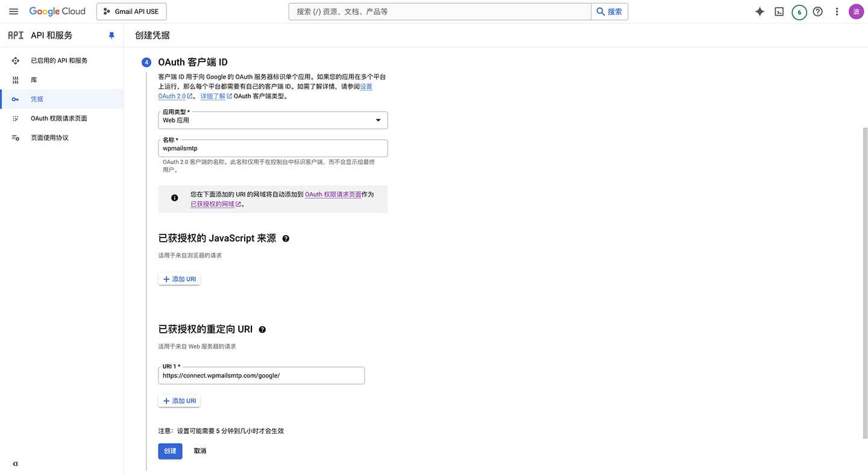Click the URI 1 redirect input field

point(261,375)
